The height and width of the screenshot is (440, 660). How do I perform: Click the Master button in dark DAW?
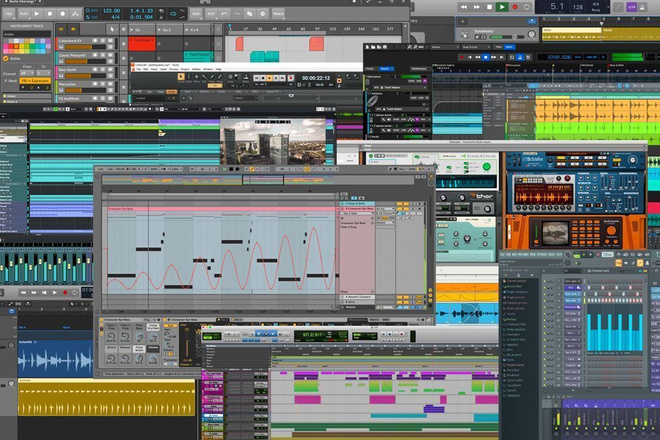tap(386, 69)
